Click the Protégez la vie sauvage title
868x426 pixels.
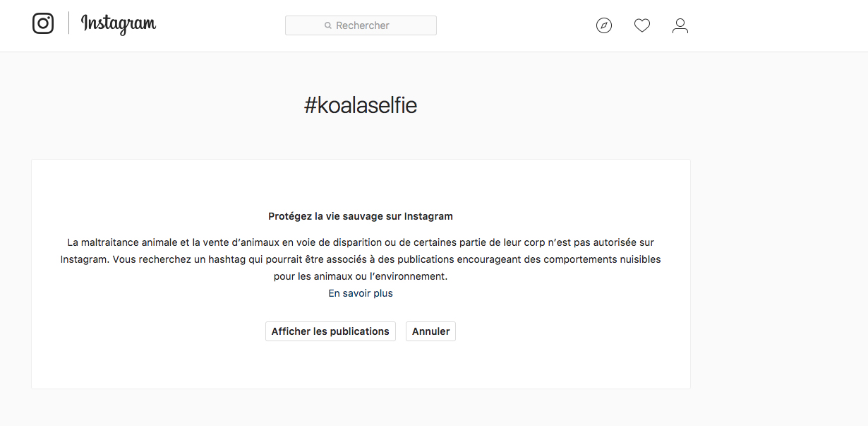[x=361, y=216]
